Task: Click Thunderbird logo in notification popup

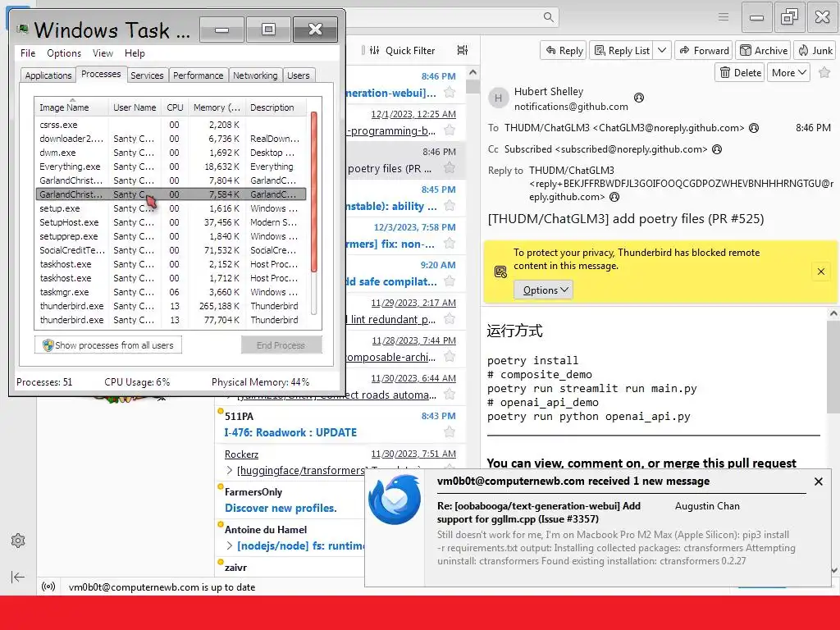Action: (395, 500)
